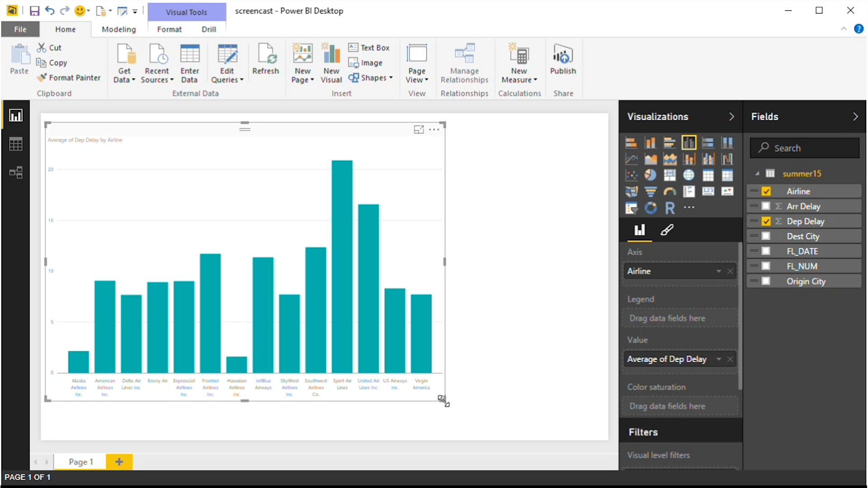Click the Refresh button

(x=265, y=60)
